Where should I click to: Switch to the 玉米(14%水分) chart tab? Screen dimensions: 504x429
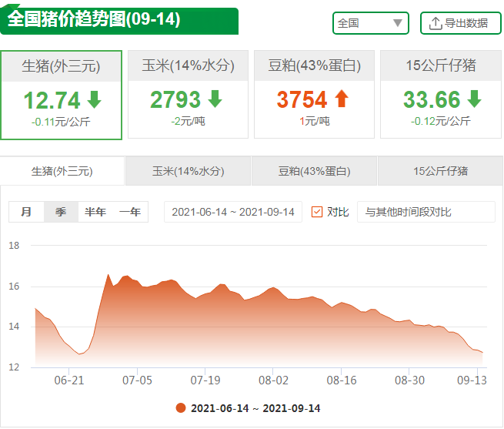click(188, 171)
